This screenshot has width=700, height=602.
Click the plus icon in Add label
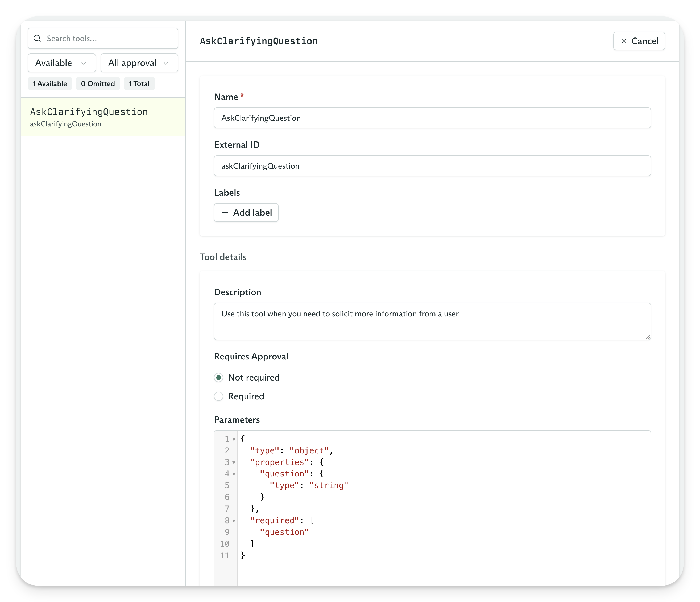pos(225,212)
